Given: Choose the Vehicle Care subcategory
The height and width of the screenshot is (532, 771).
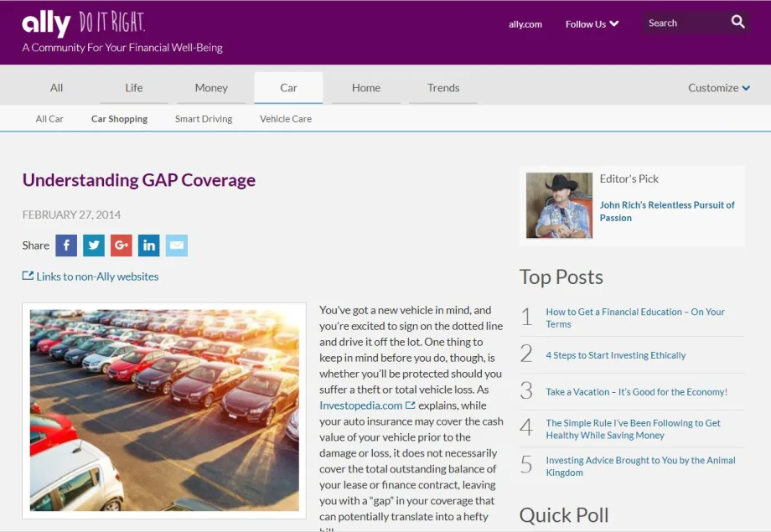Looking at the screenshot, I should 286,119.
